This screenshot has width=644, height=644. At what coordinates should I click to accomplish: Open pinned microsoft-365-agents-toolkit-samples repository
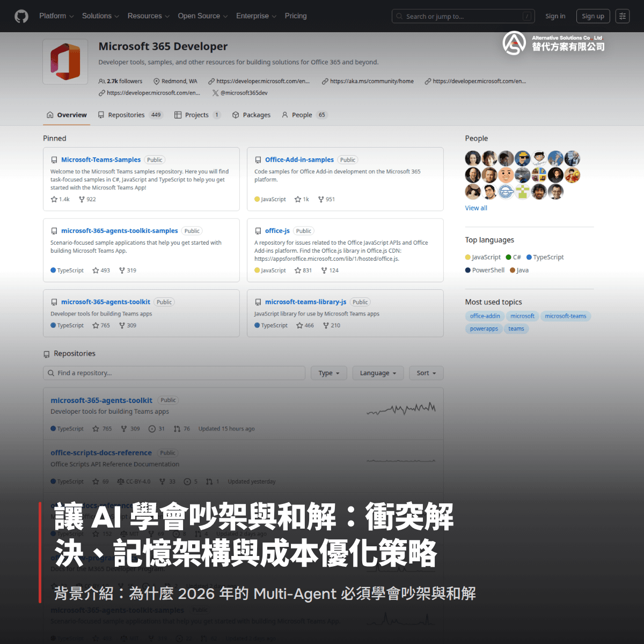(x=120, y=231)
